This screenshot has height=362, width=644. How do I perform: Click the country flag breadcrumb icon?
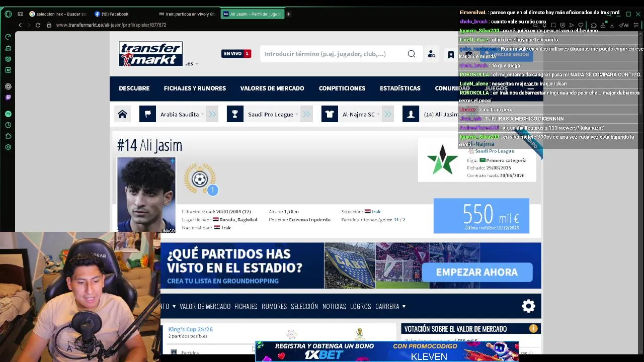point(147,114)
